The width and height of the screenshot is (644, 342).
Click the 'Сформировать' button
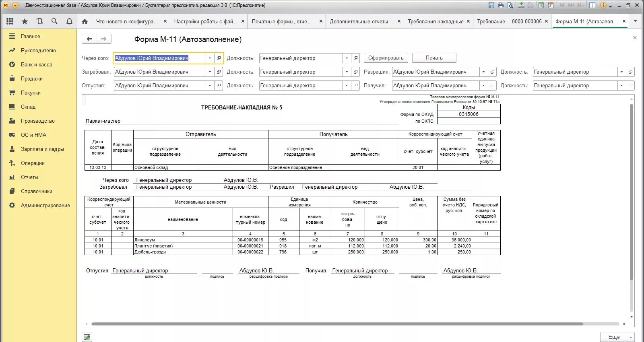pyautogui.click(x=386, y=58)
